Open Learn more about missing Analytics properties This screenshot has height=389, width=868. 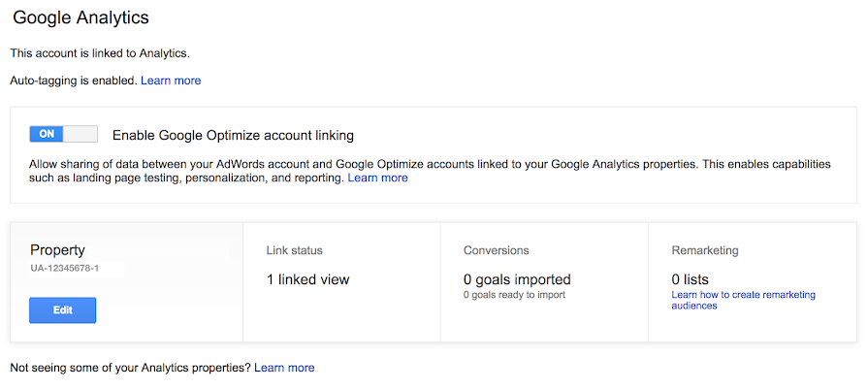point(284,368)
